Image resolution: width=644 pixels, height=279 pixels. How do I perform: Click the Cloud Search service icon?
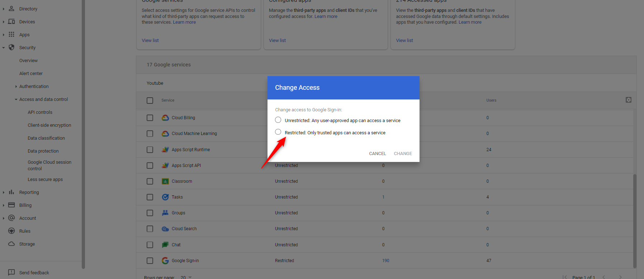click(x=165, y=229)
